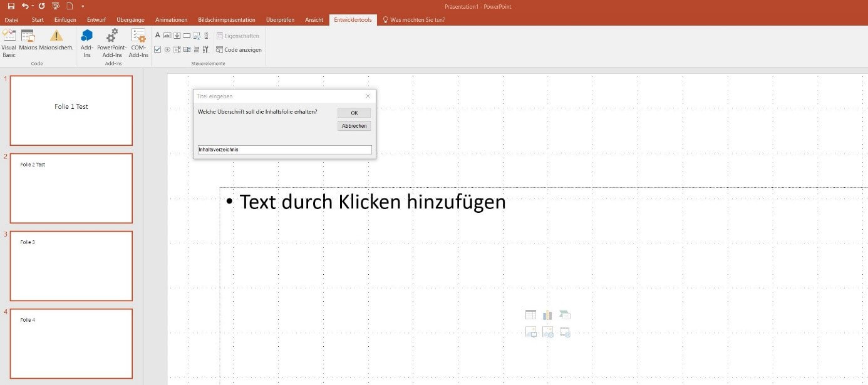The height and width of the screenshot is (385, 868).
Task: Click the Undo arrow icon
Action: (24, 6)
